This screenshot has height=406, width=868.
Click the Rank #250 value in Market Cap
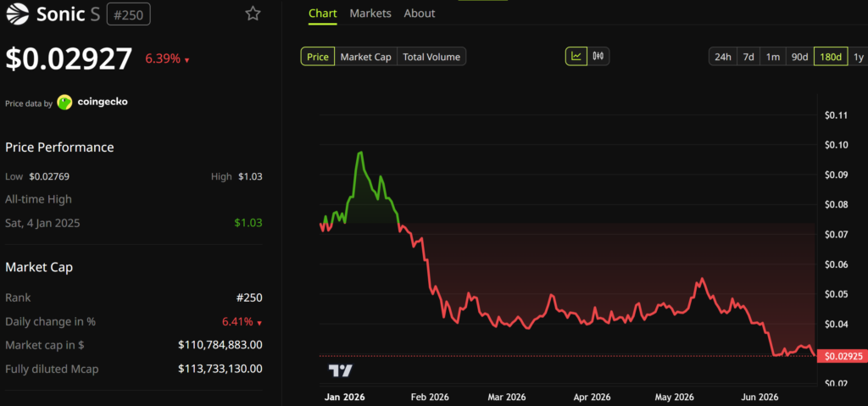249,298
